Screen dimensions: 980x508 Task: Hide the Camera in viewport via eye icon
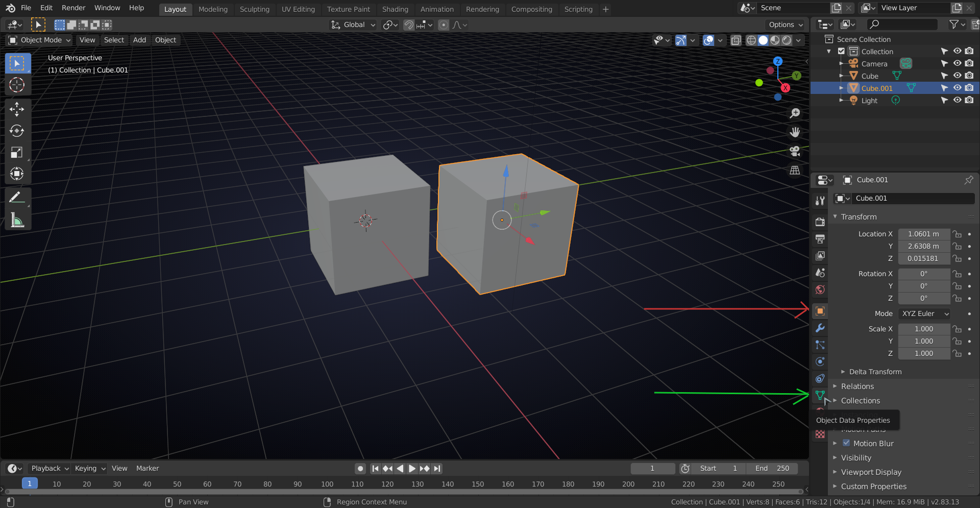click(957, 63)
